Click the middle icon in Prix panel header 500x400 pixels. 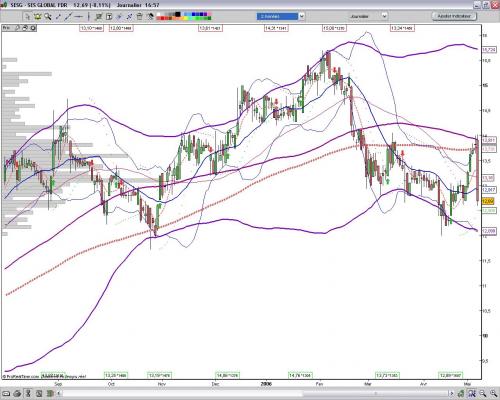(x=25, y=28)
